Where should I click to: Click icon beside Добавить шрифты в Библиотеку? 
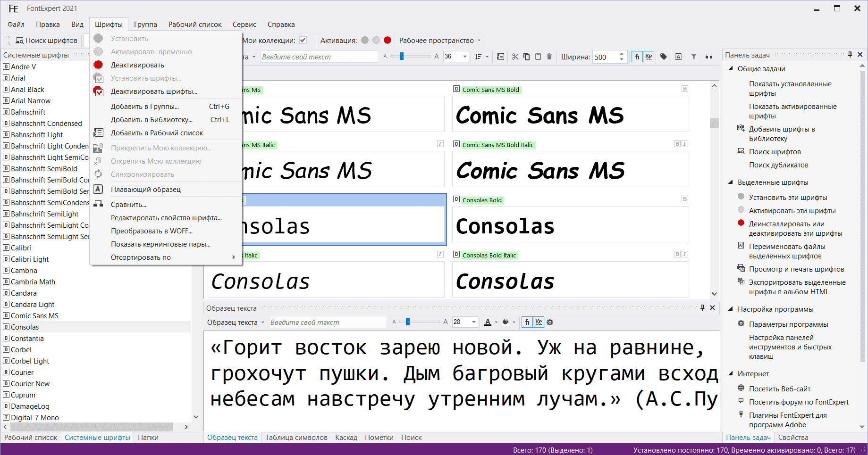[741, 128]
